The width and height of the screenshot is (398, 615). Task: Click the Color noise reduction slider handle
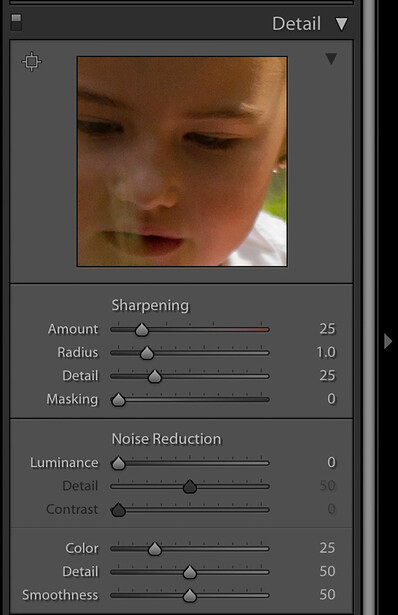(155, 549)
